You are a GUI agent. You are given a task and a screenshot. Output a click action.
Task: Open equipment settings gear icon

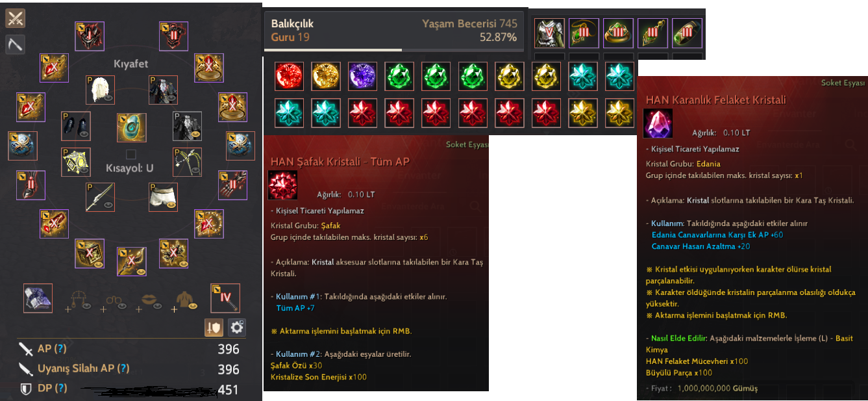(236, 327)
